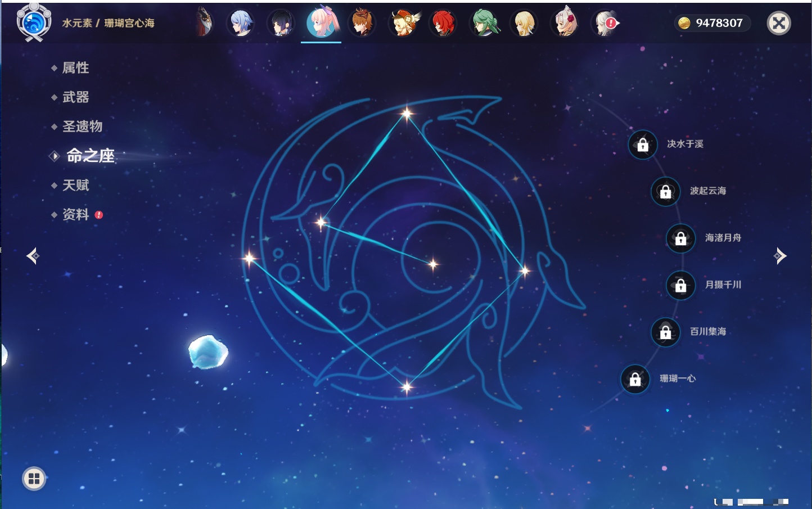Click the lock icon beside 波起云海
Image resolution: width=812 pixels, height=509 pixels.
click(665, 191)
